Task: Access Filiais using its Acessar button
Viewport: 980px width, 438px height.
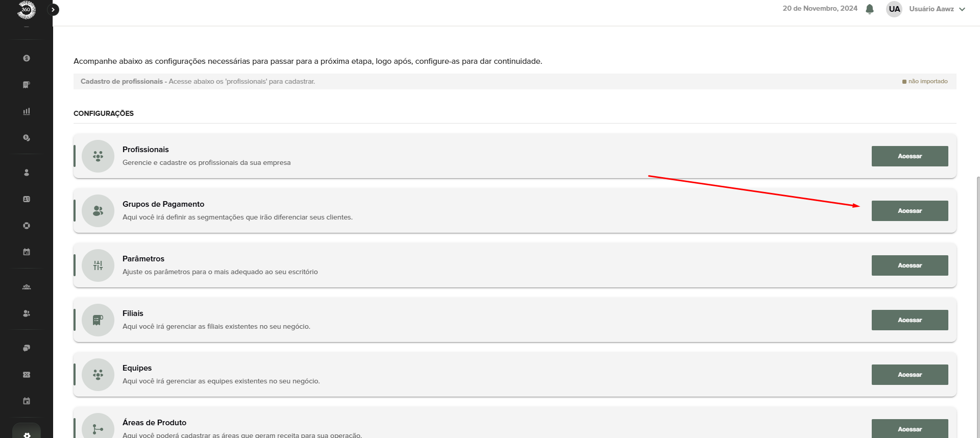Action: click(x=910, y=320)
